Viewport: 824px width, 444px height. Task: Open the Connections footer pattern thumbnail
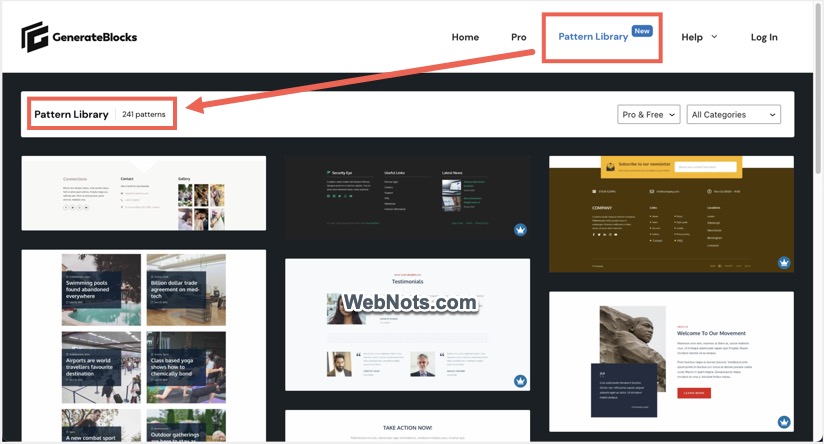click(x=143, y=193)
